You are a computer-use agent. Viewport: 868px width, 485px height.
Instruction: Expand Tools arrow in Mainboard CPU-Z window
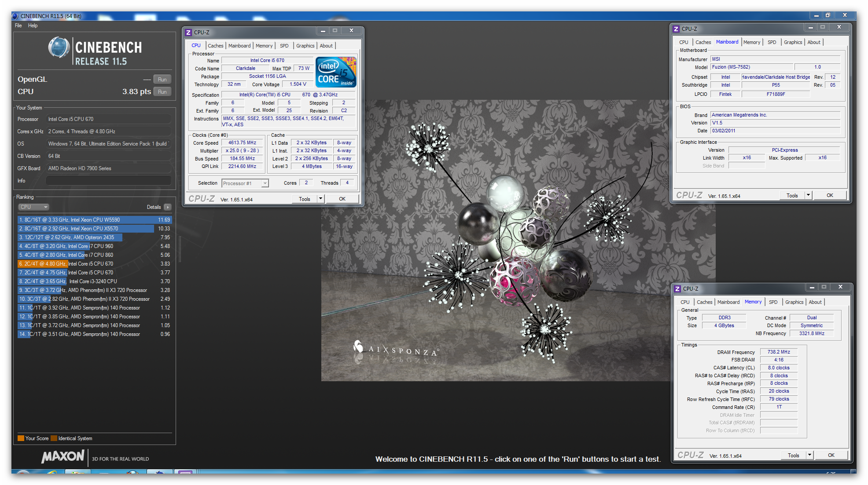809,195
